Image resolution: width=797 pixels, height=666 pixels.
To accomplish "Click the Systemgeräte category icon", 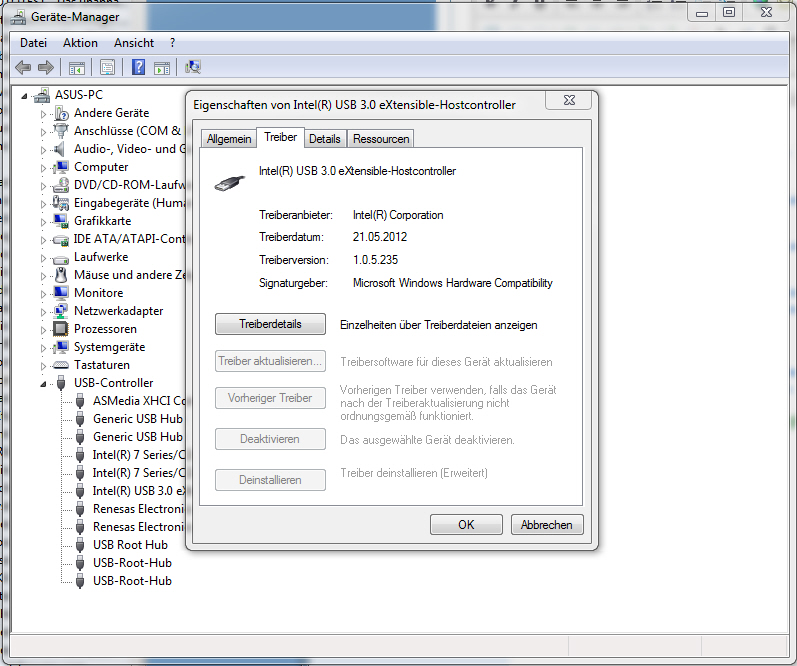I will pyautogui.click(x=61, y=347).
